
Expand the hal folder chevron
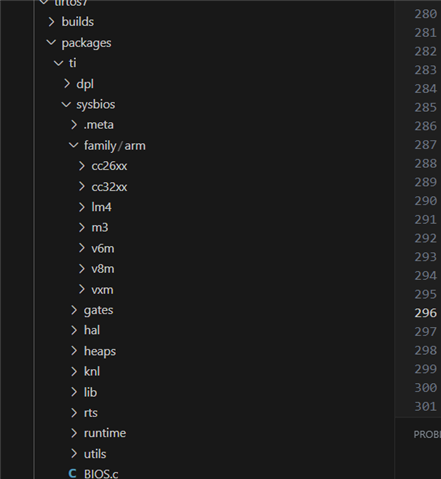coord(74,330)
